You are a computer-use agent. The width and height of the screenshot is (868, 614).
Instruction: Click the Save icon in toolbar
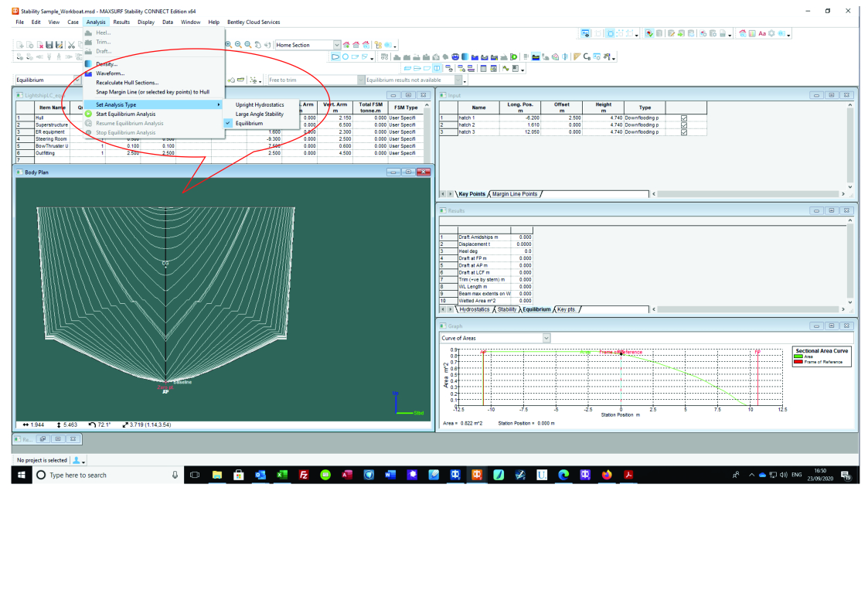coord(49,46)
